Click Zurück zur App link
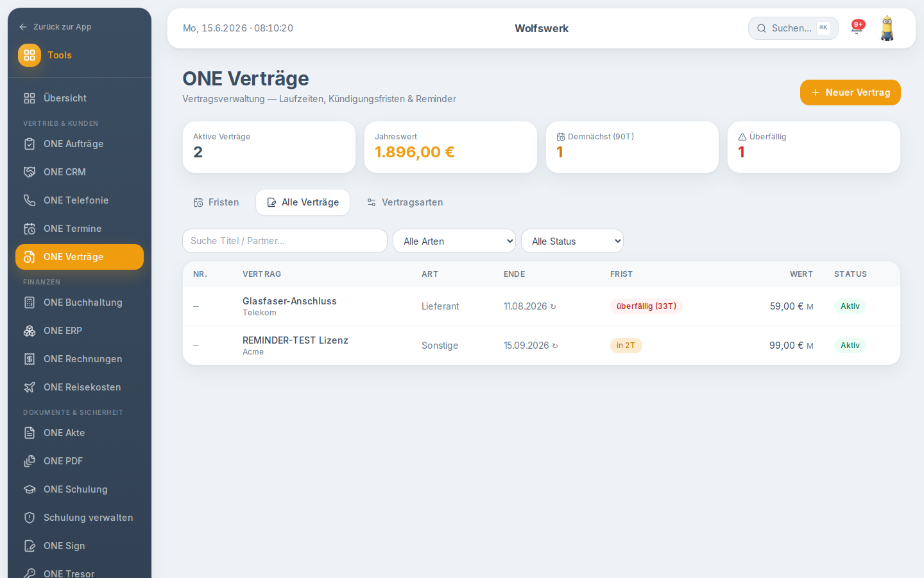 pyautogui.click(x=55, y=27)
